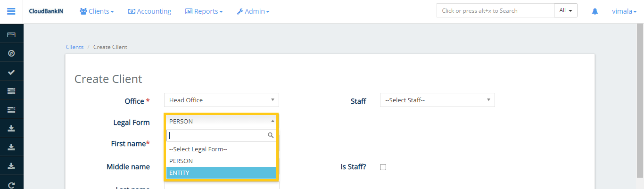Click the refresh arrow icon in the sidebar

point(11,184)
